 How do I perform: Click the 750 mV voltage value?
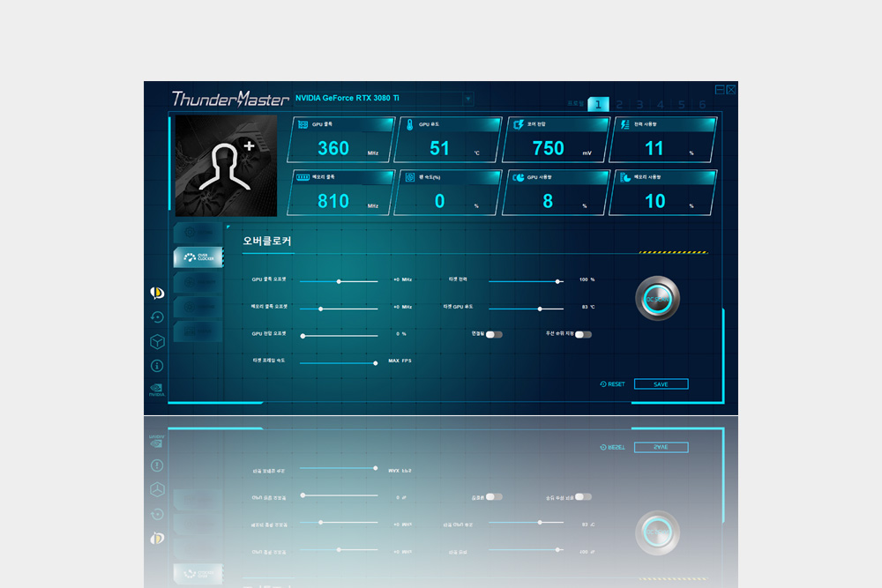[x=548, y=148]
